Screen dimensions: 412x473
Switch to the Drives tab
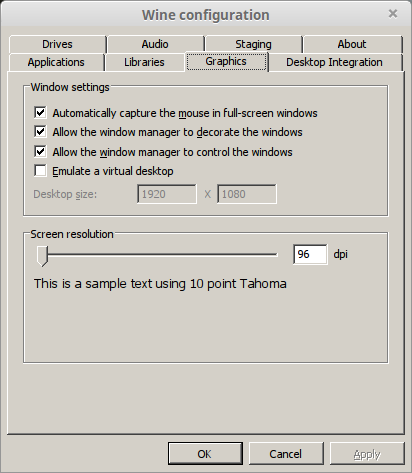(57, 44)
